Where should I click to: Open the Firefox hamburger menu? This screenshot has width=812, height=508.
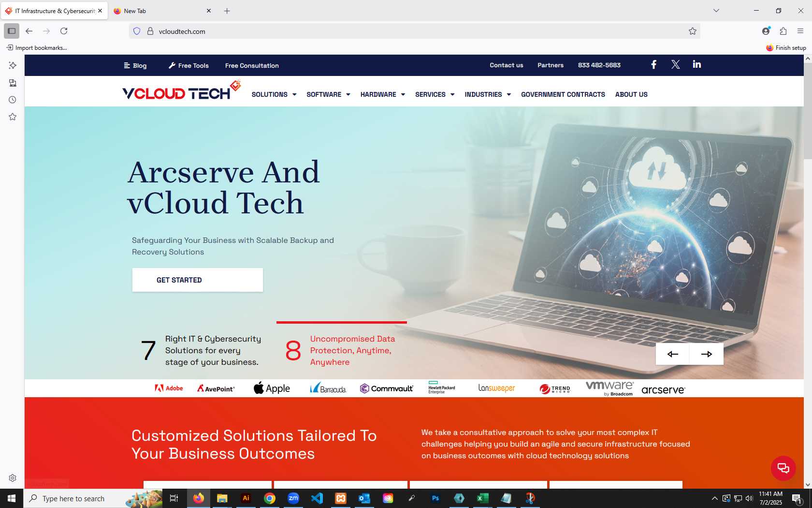click(800, 31)
